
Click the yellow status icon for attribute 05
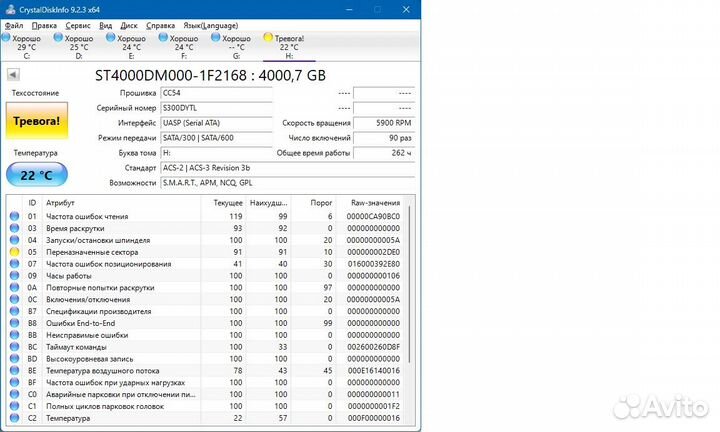click(15, 252)
